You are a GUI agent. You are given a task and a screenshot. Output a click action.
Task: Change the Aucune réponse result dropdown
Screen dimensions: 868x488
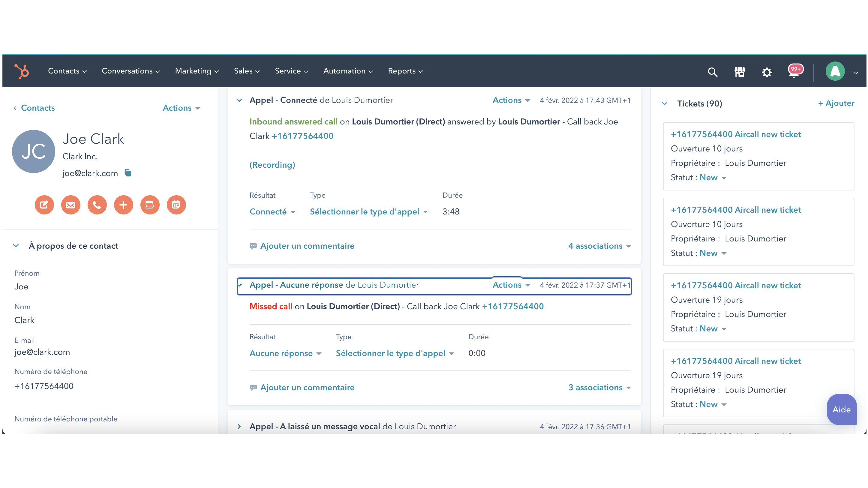pos(285,353)
